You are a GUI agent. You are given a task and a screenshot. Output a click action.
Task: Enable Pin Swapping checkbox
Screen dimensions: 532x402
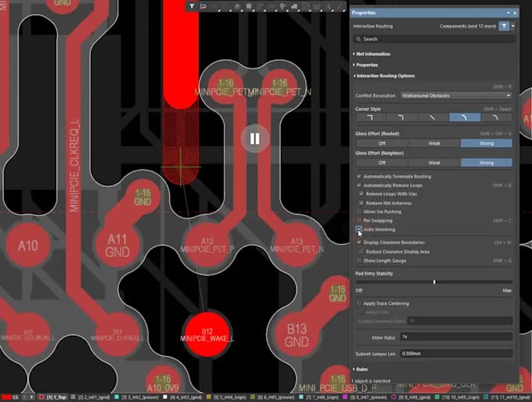point(358,221)
